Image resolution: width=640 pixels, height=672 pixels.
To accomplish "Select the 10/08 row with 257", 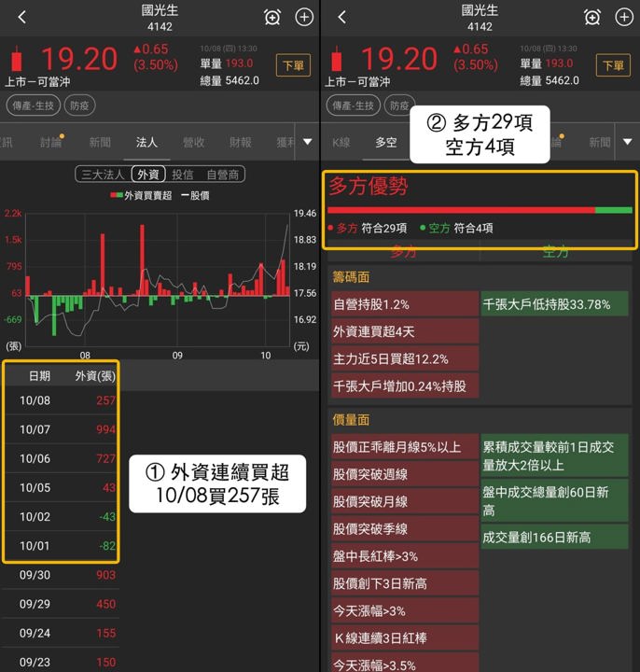I will pyautogui.click(x=62, y=400).
